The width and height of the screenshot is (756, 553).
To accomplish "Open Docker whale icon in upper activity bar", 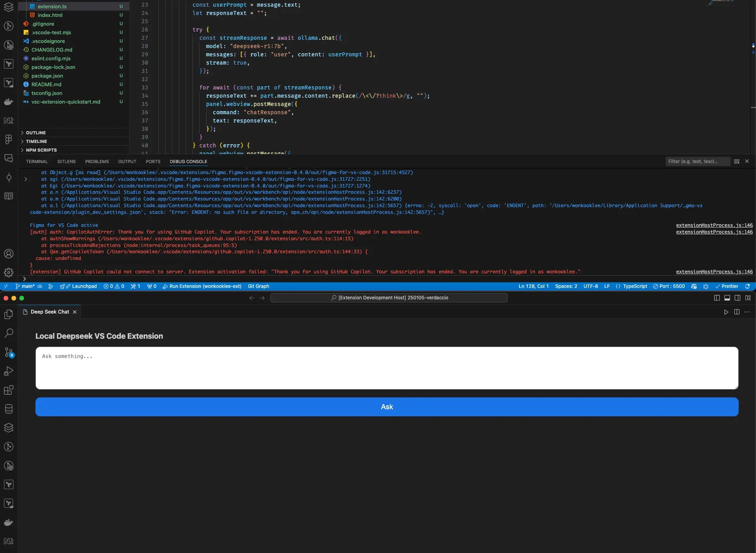I will (9, 102).
